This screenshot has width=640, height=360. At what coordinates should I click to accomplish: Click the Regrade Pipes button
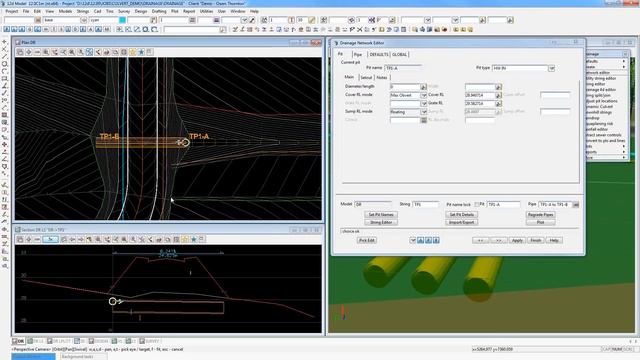pos(540,214)
